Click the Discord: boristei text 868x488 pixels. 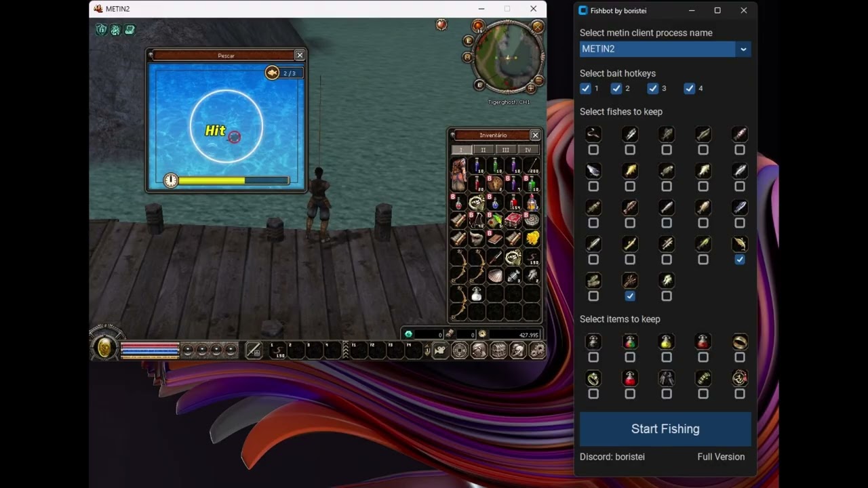(612, 457)
